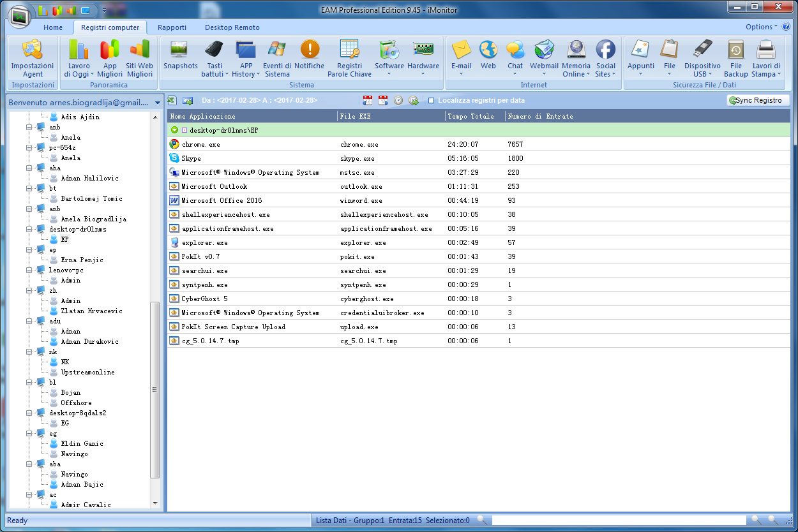This screenshot has width=798, height=532.
Task: Click the Sync Registro button
Action: [758, 100]
